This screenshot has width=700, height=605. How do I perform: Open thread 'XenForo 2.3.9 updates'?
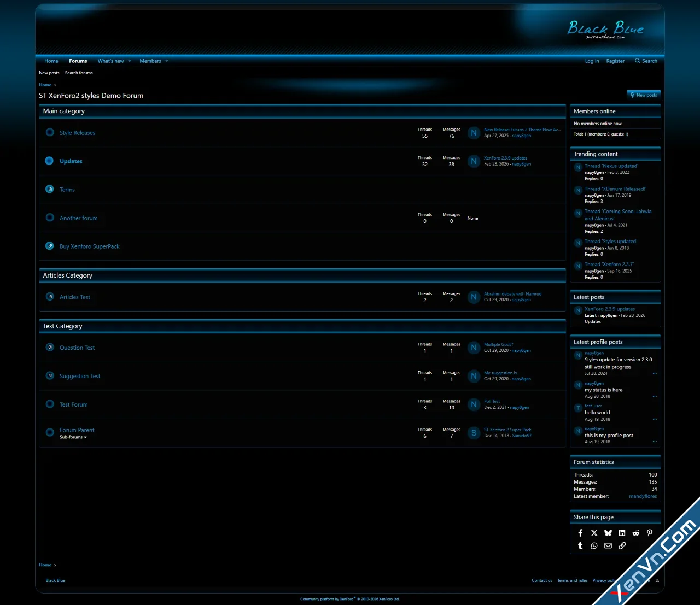pos(505,157)
